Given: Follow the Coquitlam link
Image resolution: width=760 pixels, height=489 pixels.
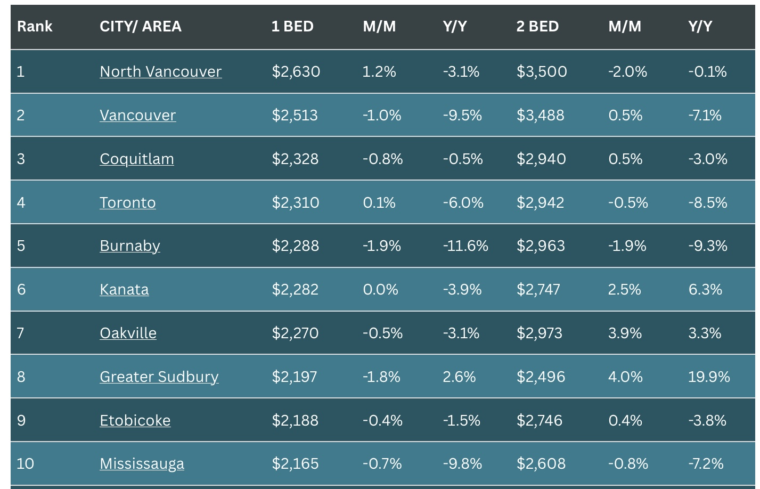Looking at the screenshot, I should (x=137, y=159).
